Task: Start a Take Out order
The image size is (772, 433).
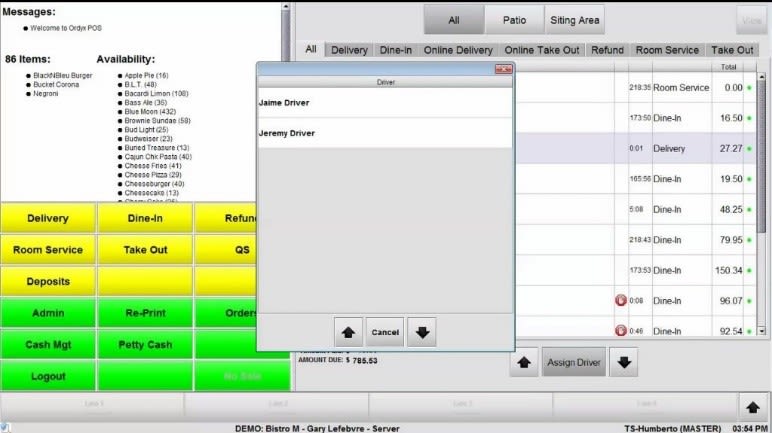Action: tap(145, 250)
